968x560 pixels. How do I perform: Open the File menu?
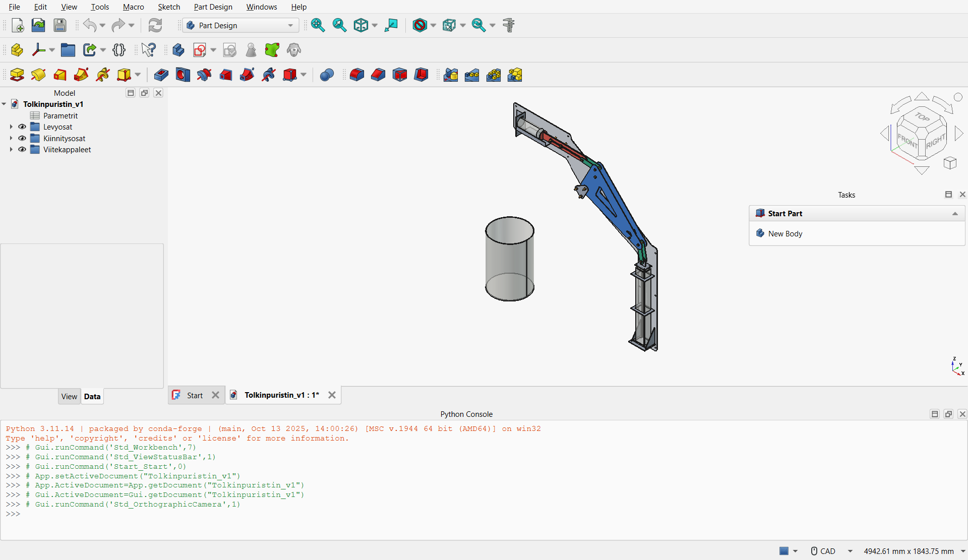pos(15,7)
